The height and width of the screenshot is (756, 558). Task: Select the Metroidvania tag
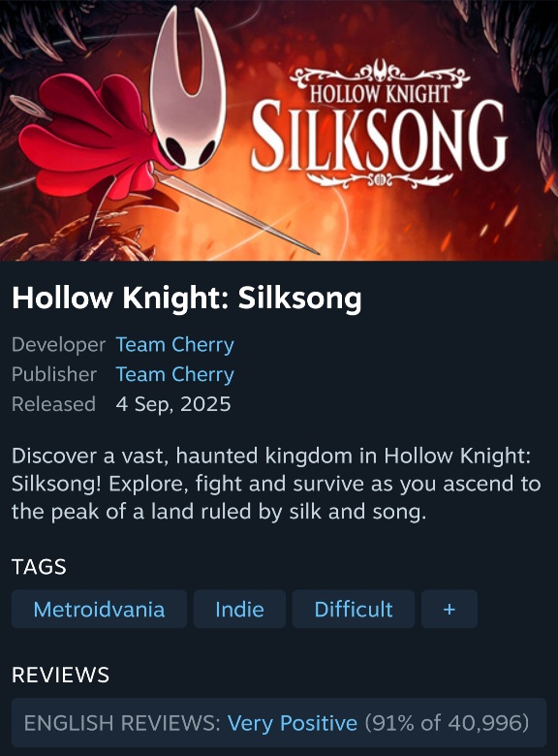click(99, 609)
